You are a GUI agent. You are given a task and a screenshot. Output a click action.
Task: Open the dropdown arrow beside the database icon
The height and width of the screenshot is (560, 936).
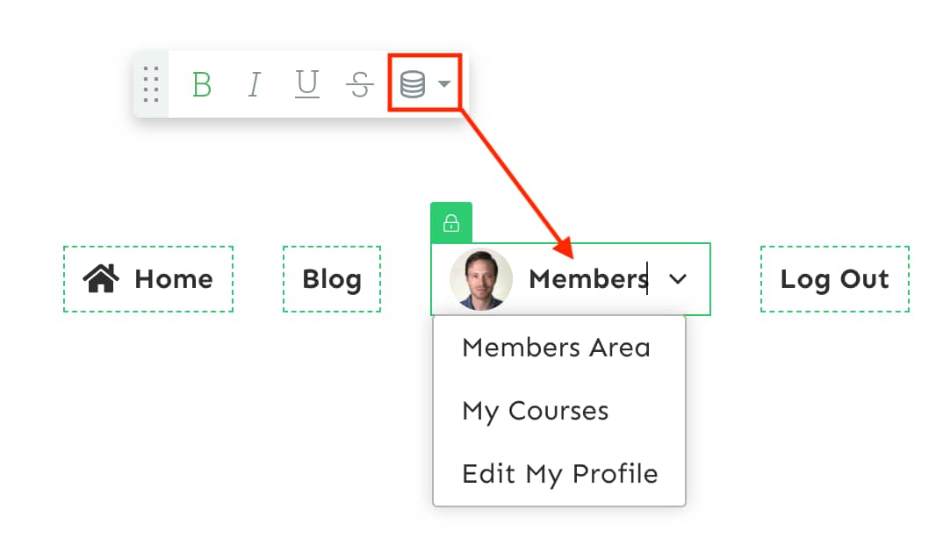point(444,84)
